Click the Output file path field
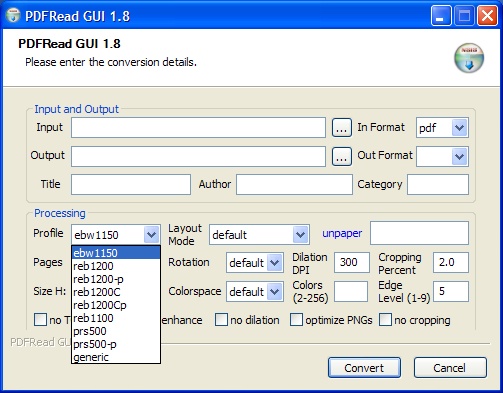 click(198, 156)
